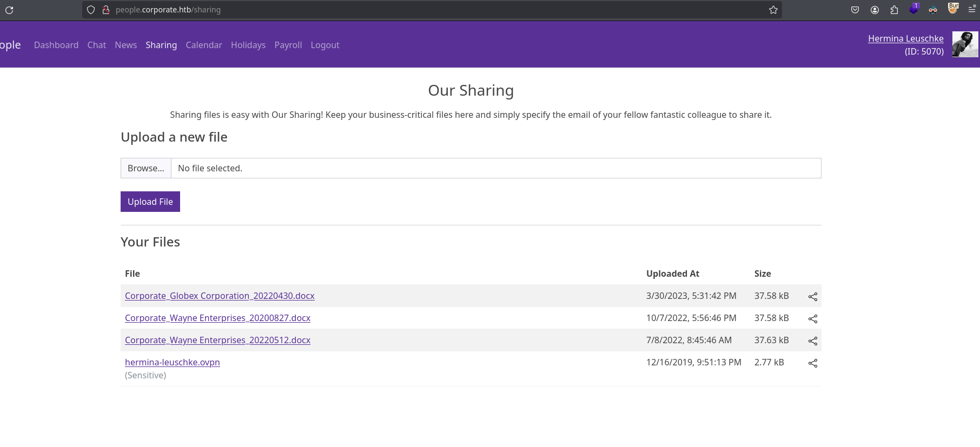980x447 pixels.
Task: Open the News nav item
Action: (126, 45)
